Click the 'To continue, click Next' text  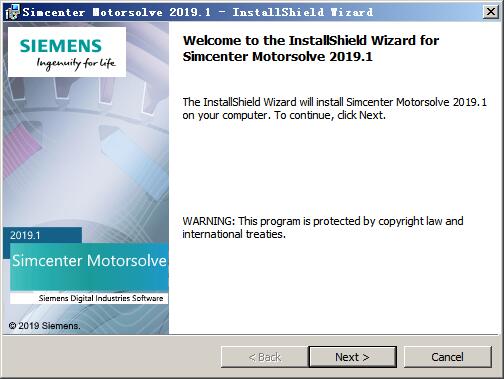coord(330,115)
